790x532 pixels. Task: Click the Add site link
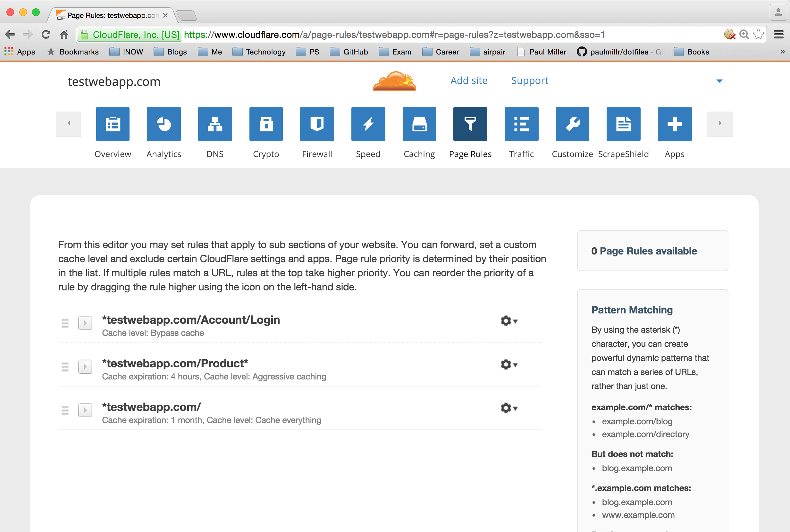tap(469, 80)
